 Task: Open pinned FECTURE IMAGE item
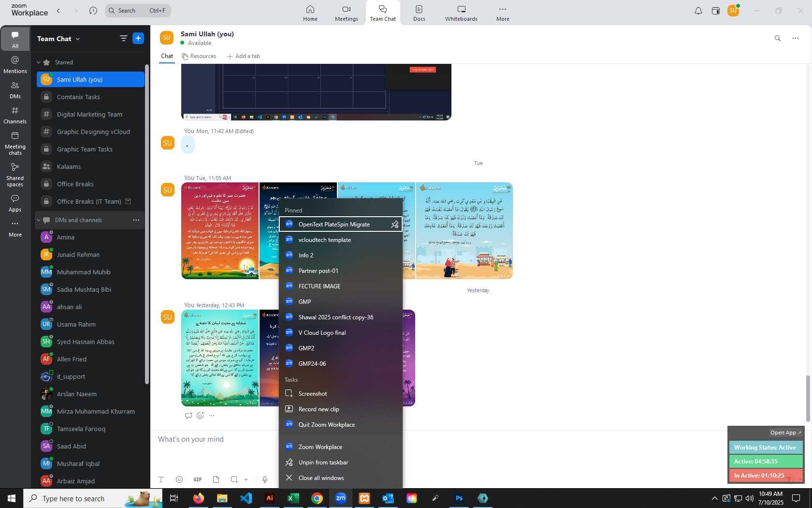coord(341,286)
